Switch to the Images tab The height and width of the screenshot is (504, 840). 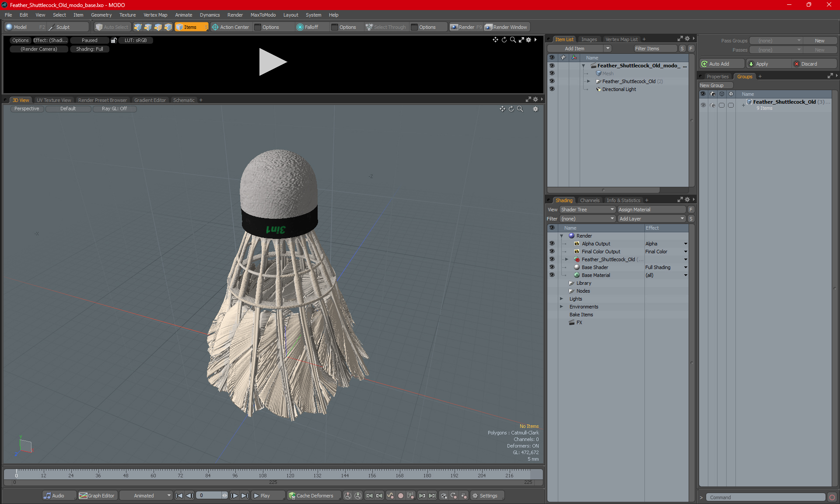coord(589,39)
